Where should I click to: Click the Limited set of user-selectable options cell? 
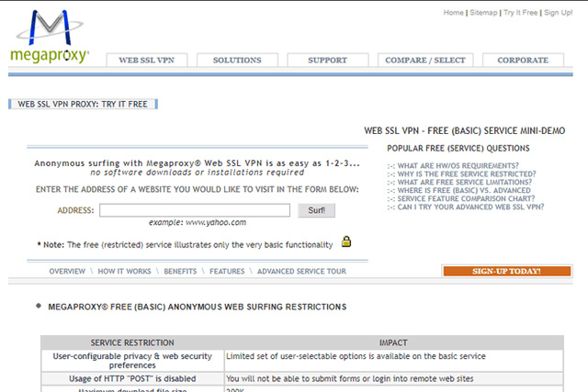click(393, 361)
